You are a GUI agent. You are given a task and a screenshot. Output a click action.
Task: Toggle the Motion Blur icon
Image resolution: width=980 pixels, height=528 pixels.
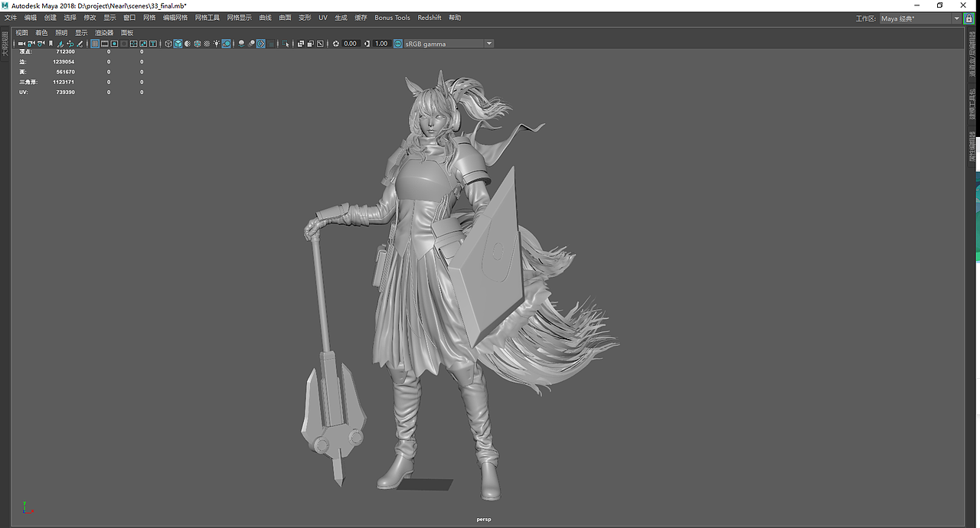click(251, 44)
